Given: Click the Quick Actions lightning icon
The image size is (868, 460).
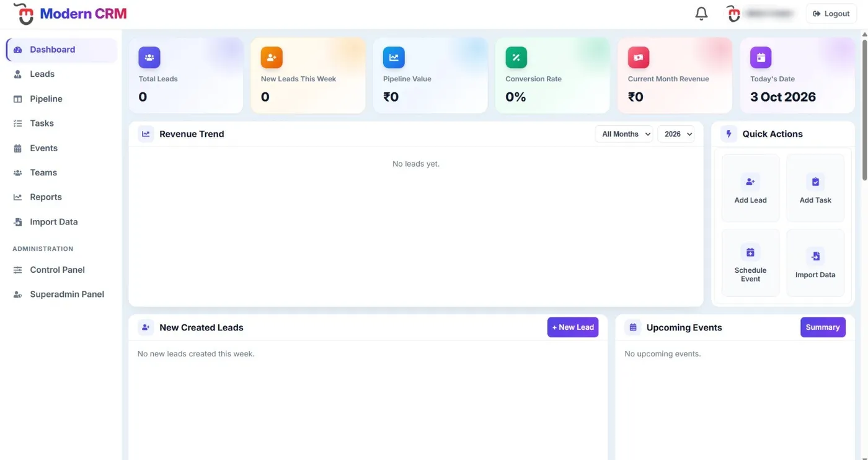Looking at the screenshot, I should click(x=728, y=134).
